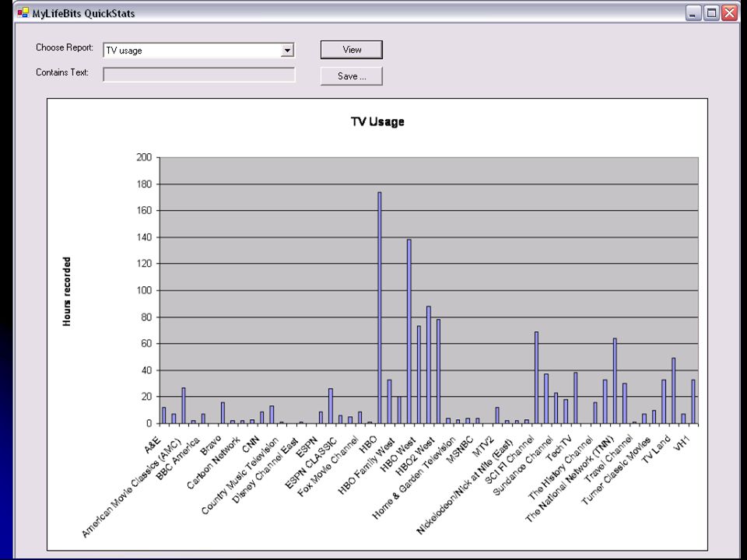The image size is (747, 560).
Task: Click the Turner Classic Movies label
Action: coord(616,471)
